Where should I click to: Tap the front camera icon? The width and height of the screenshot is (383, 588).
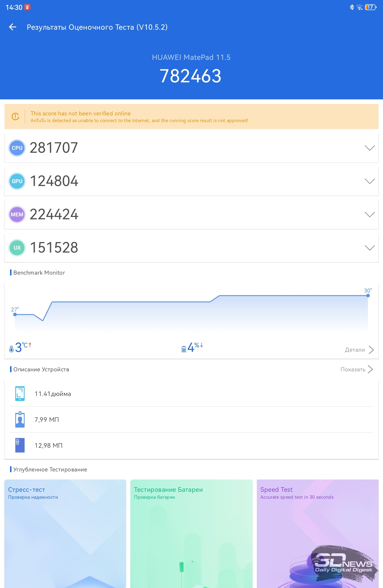(20, 419)
